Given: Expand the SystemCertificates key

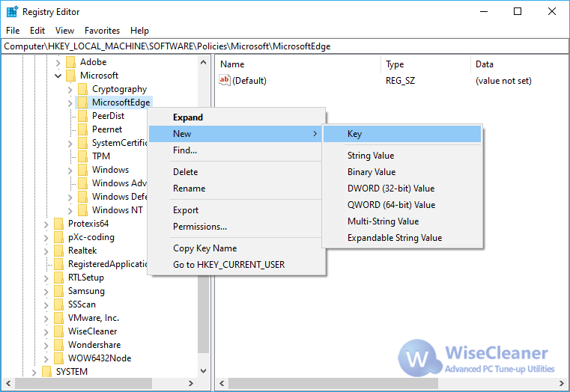Looking at the screenshot, I should [70, 144].
